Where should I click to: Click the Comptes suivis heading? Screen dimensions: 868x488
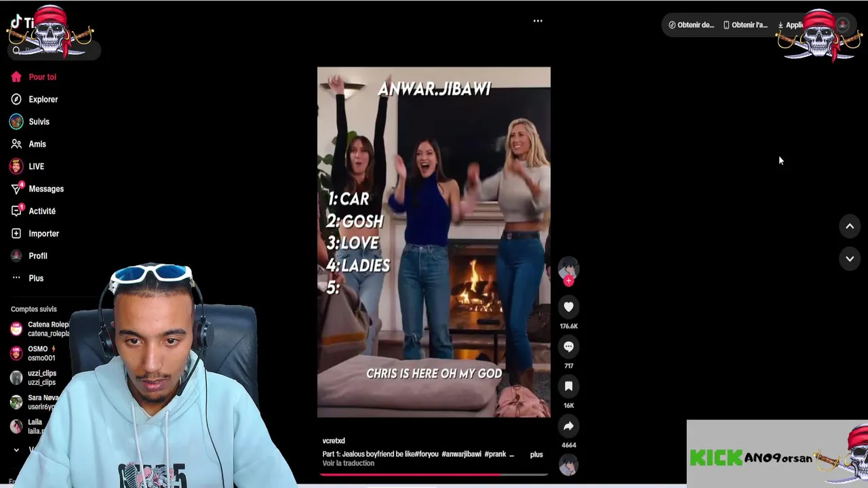click(x=34, y=309)
